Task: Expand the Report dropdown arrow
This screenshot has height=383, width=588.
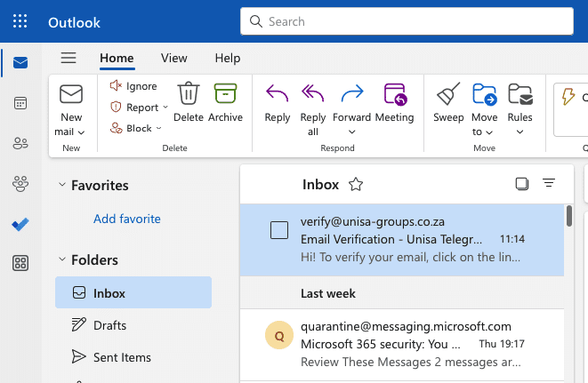Action: (x=165, y=108)
